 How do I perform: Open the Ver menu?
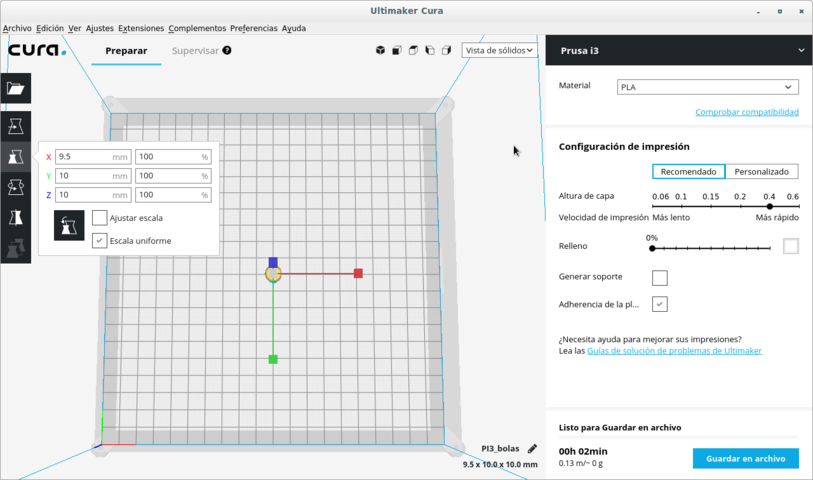point(75,28)
